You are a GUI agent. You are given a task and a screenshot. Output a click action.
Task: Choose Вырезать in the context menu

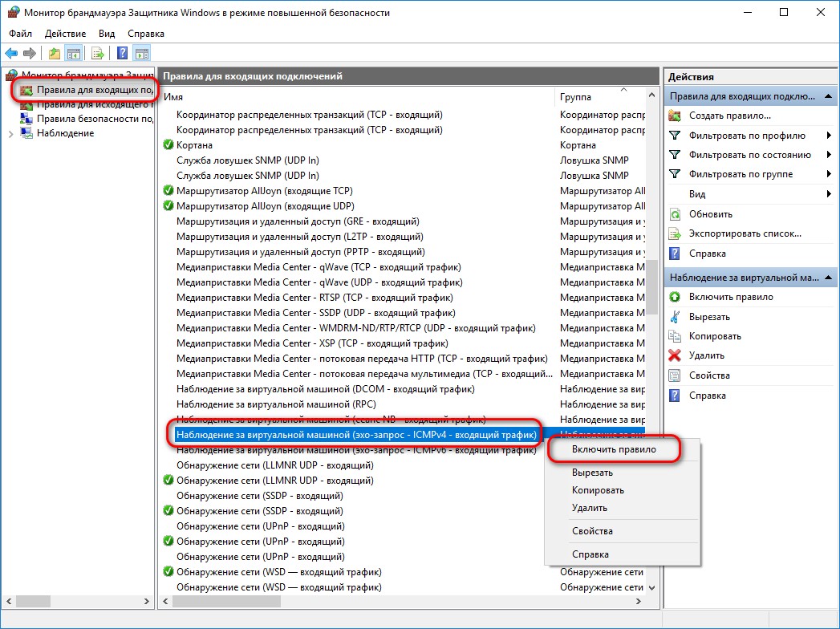593,473
